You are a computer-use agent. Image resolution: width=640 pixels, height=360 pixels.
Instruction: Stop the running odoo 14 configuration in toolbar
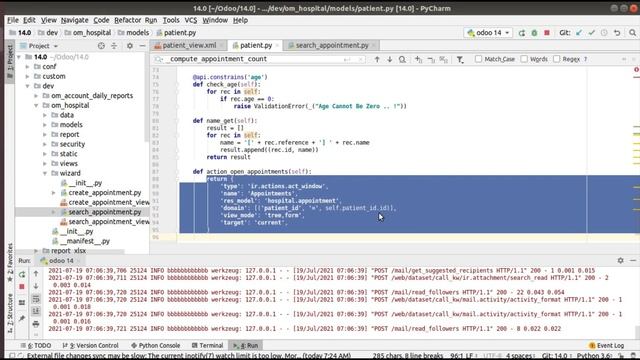547,33
